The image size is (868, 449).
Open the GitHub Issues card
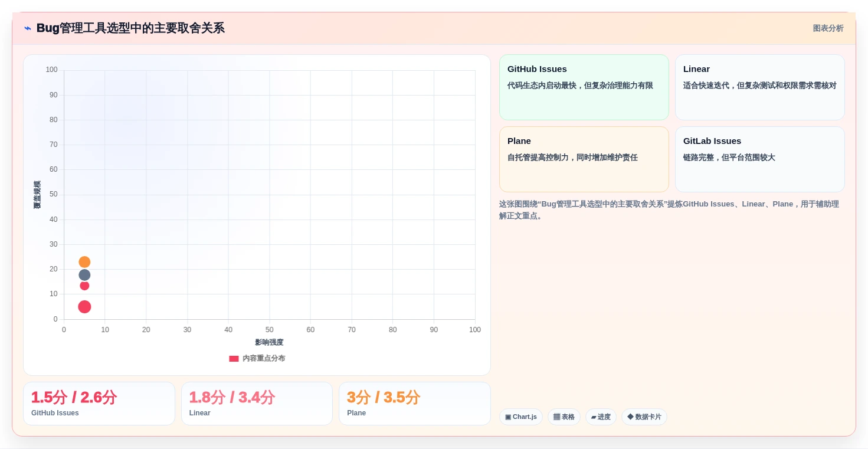pos(584,87)
